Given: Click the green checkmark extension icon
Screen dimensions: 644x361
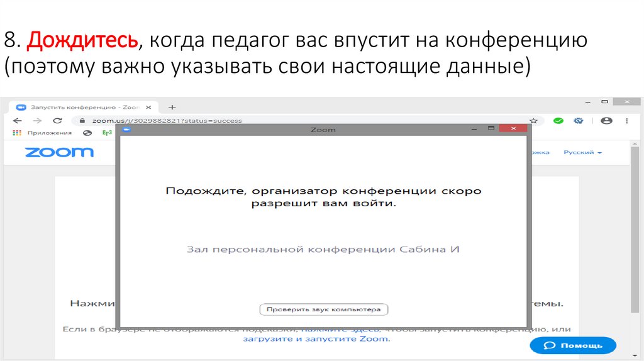Looking at the screenshot, I should click(558, 121).
